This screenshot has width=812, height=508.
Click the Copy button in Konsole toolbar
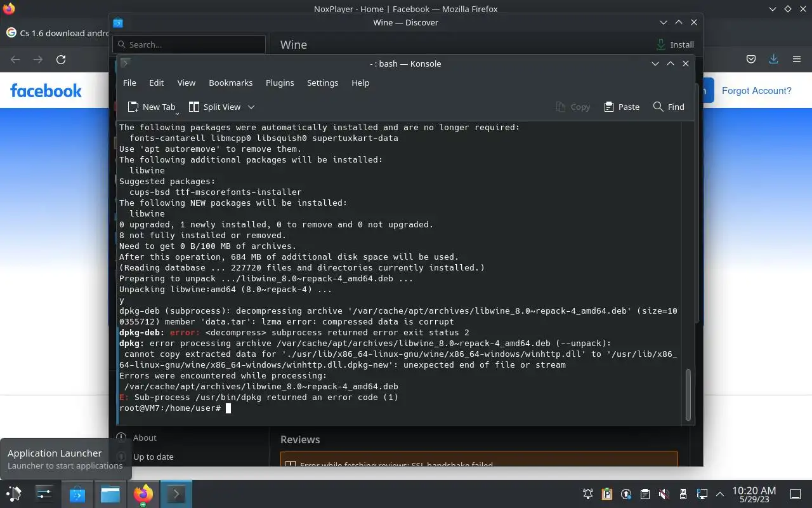(x=573, y=107)
